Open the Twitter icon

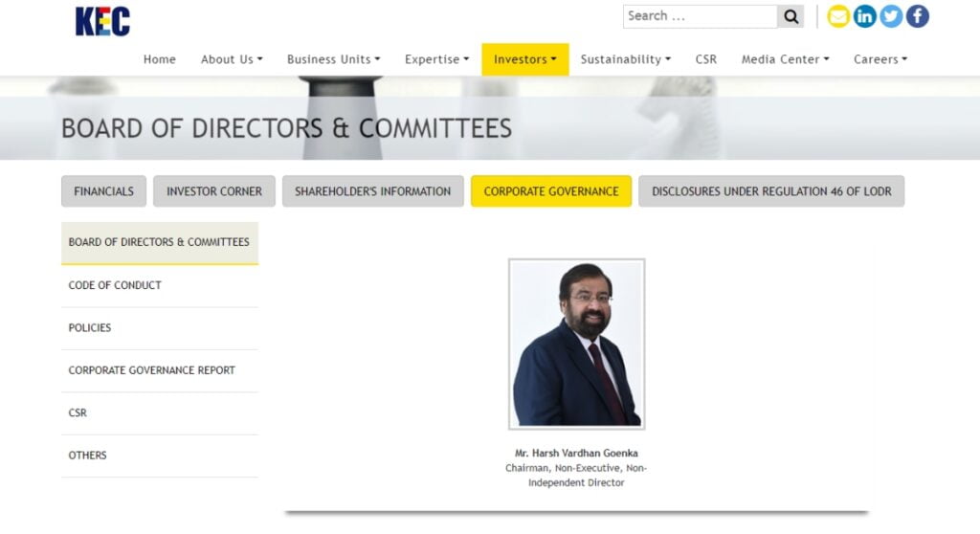[891, 16]
